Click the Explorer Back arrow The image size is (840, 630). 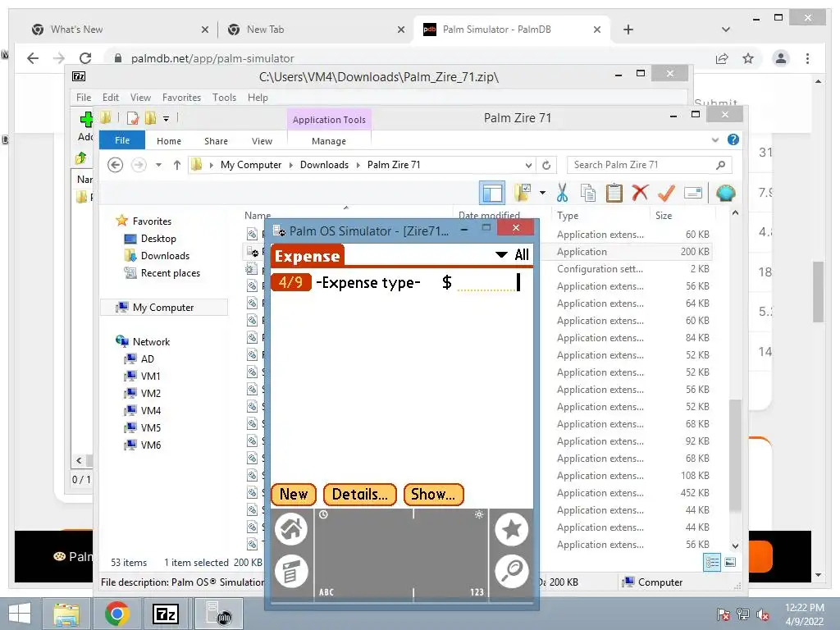pyautogui.click(x=115, y=165)
